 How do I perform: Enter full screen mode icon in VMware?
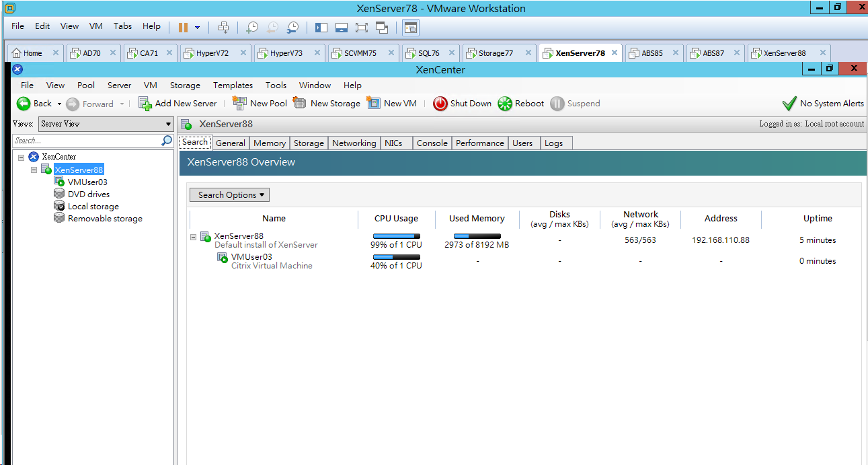click(362, 28)
